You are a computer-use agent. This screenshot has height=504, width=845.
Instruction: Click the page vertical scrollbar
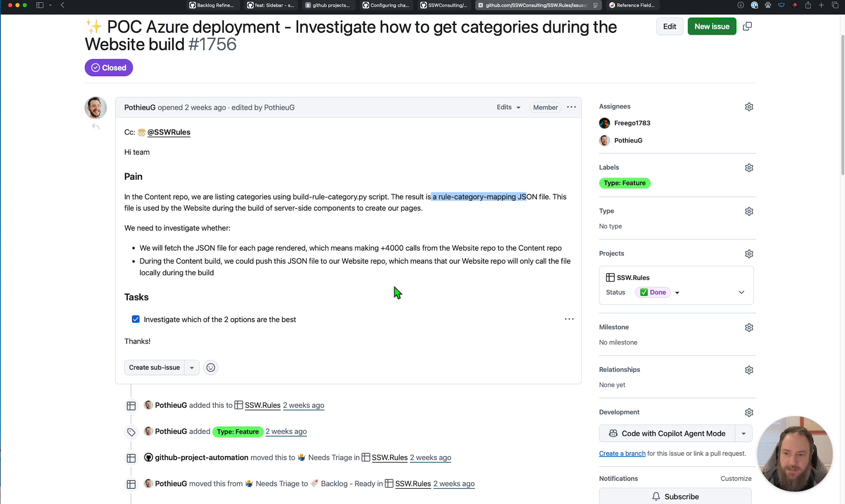[842, 105]
